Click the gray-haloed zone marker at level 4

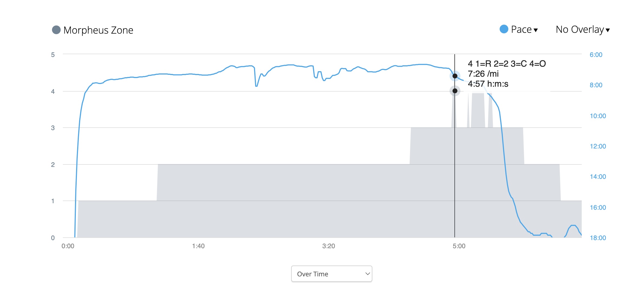tap(455, 91)
